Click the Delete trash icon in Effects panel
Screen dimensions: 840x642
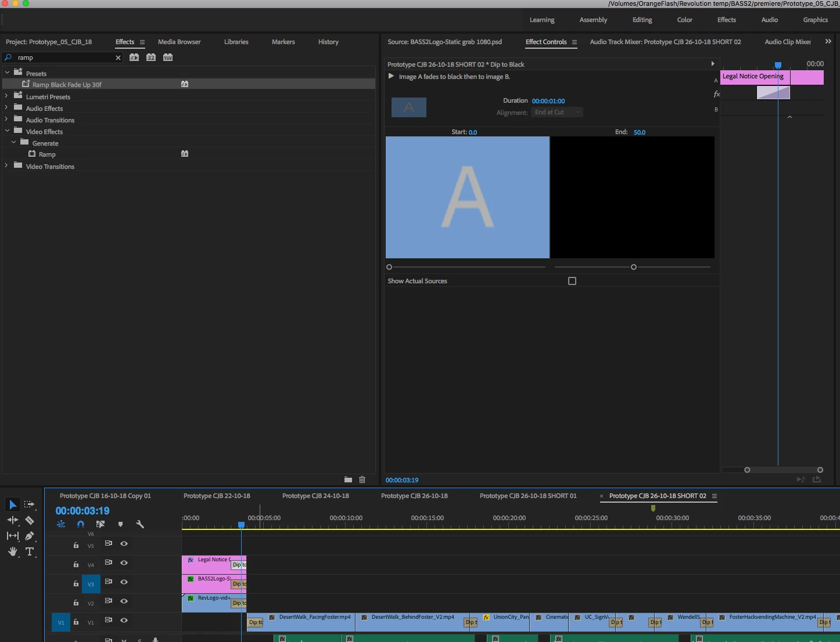click(x=362, y=479)
